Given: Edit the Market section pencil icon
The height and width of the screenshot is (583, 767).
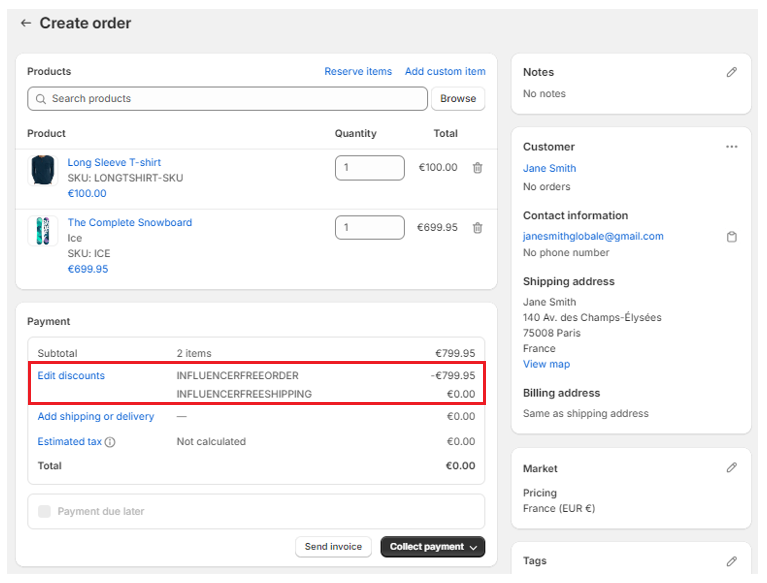Looking at the screenshot, I should [731, 468].
